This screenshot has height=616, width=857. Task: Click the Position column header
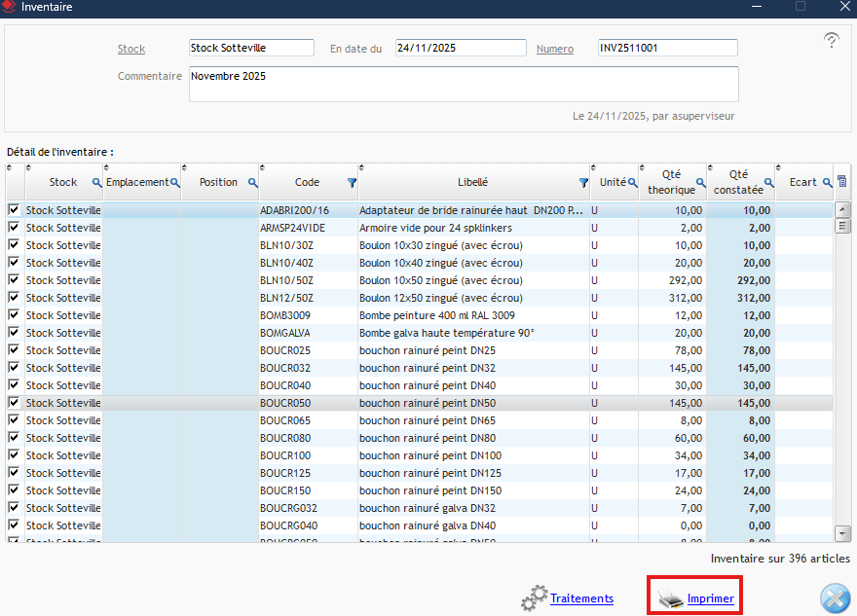point(218,182)
